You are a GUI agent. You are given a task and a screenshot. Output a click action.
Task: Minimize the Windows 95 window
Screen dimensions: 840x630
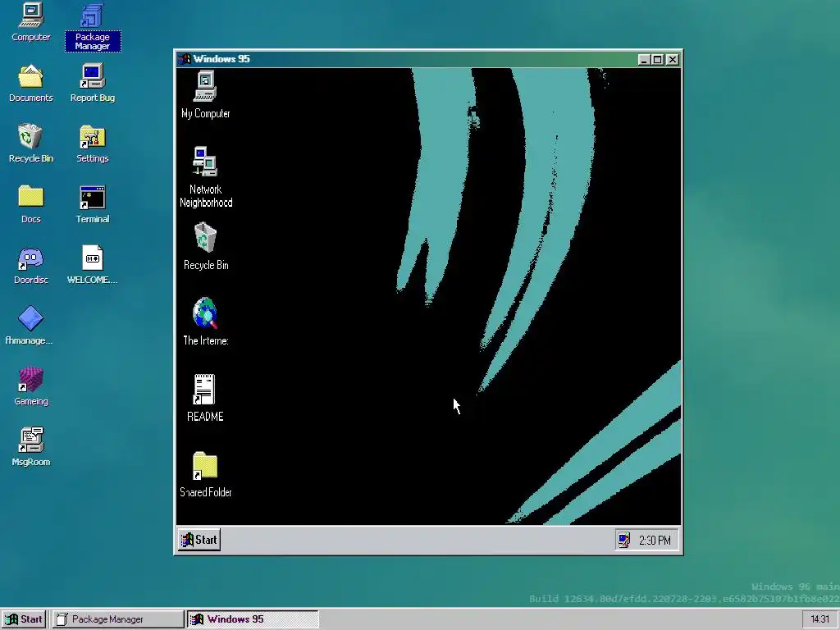click(x=644, y=59)
